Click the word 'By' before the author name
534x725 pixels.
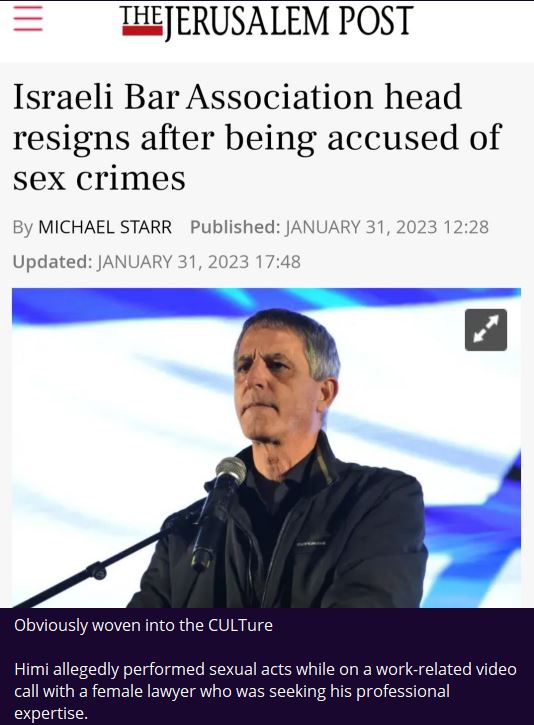click(x=23, y=227)
